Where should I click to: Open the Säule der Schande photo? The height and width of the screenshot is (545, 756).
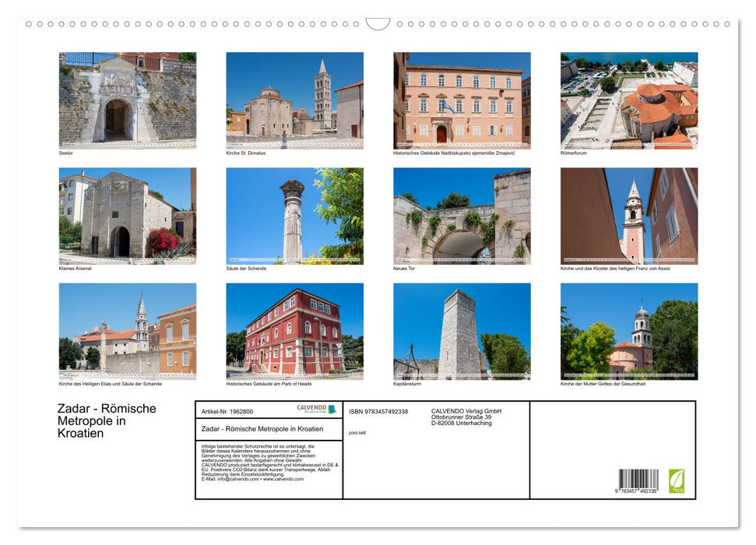tap(294, 216)
